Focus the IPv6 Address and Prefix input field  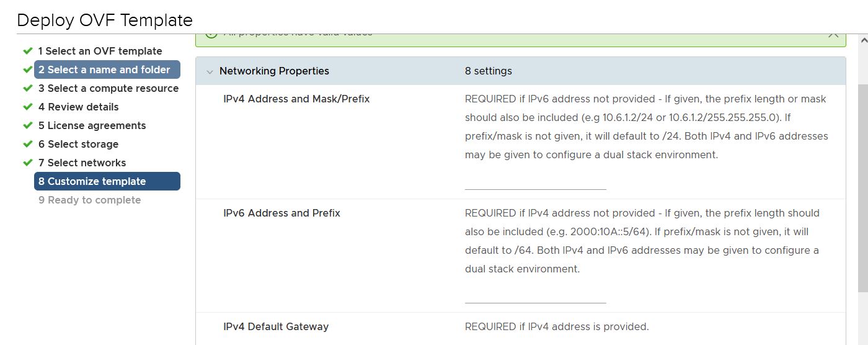point(535,297)
